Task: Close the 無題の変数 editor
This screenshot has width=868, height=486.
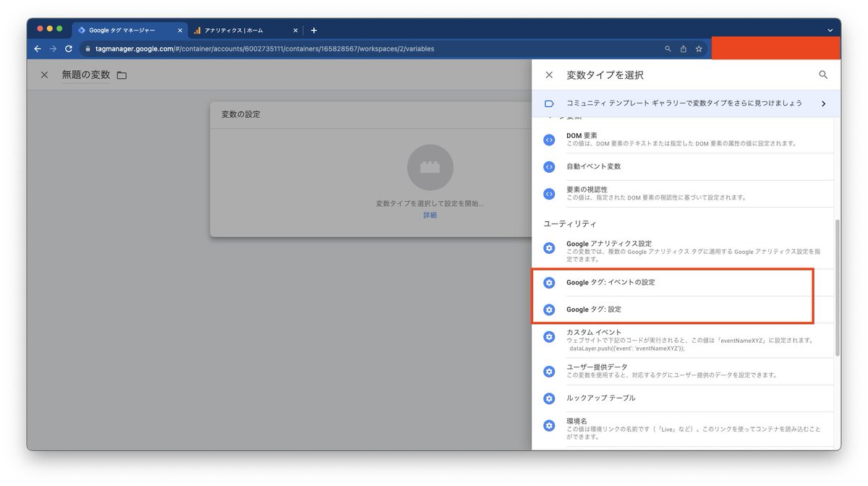Action: click(44, 74)
